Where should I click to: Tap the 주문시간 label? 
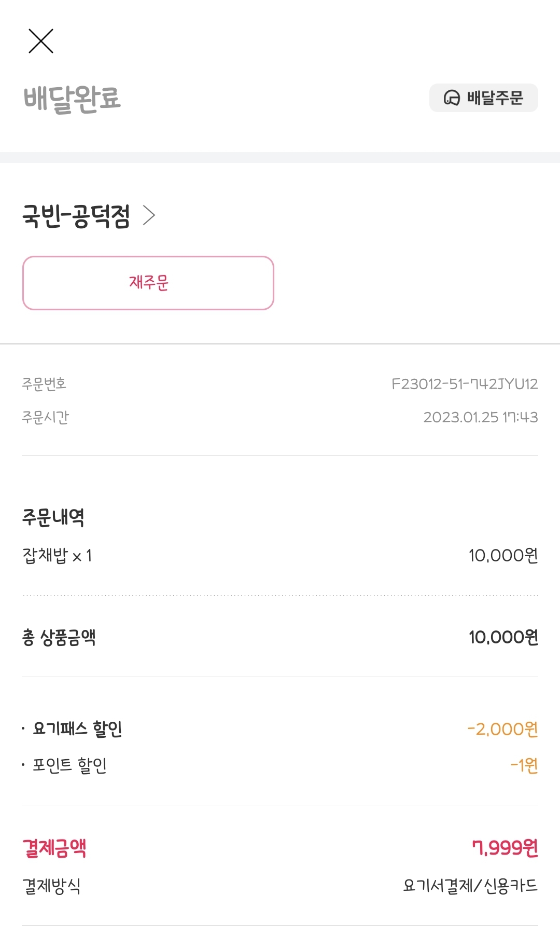click(x=46, y=417)
